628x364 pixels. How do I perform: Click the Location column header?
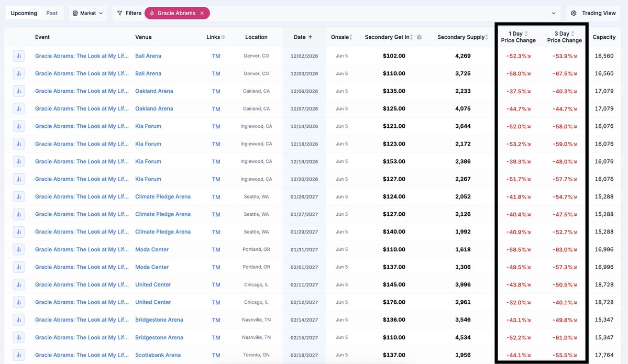click(x=256, y=37)
